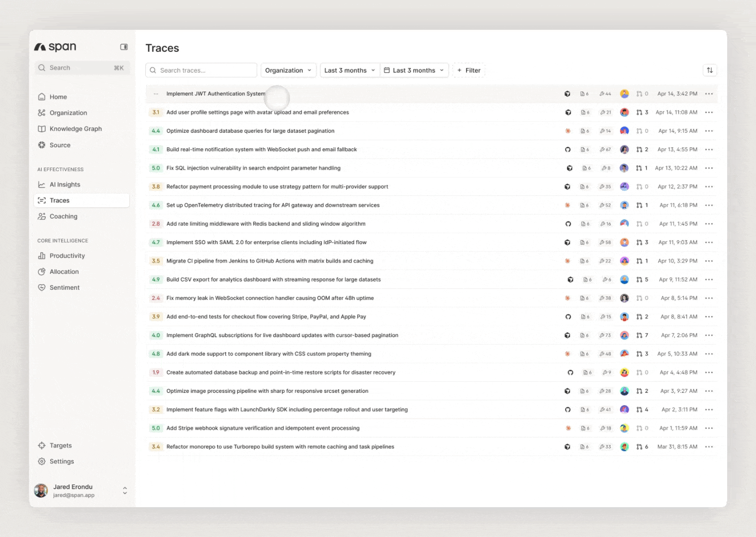This screenshot has width=756, height=537.
Task: Open more options for JWT Authentication row
Action: tap(709, 93)
